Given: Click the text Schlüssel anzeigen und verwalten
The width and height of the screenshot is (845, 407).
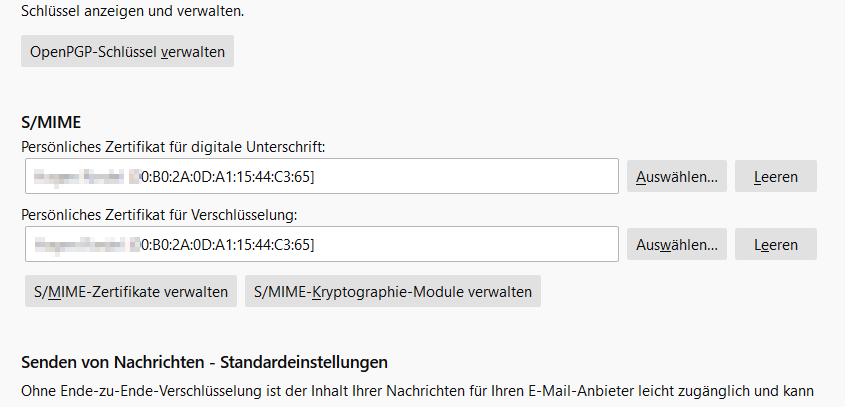Looking at the screenshot, I should click(x=132, y=12).
